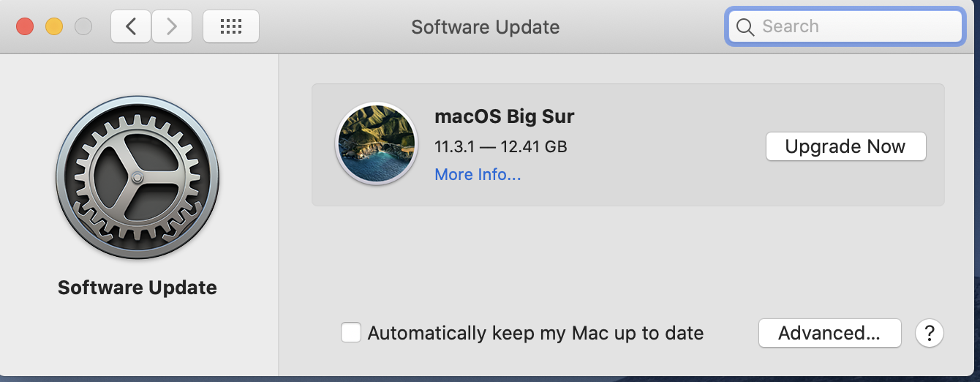Screen dimensions: 980x382
Task: Focus the Search input field
Action: (856, 27)
